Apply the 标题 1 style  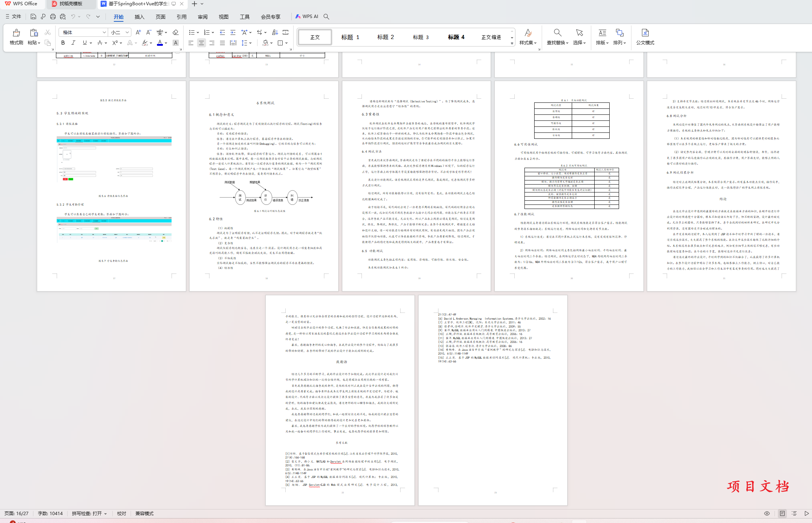pos(350,37)
